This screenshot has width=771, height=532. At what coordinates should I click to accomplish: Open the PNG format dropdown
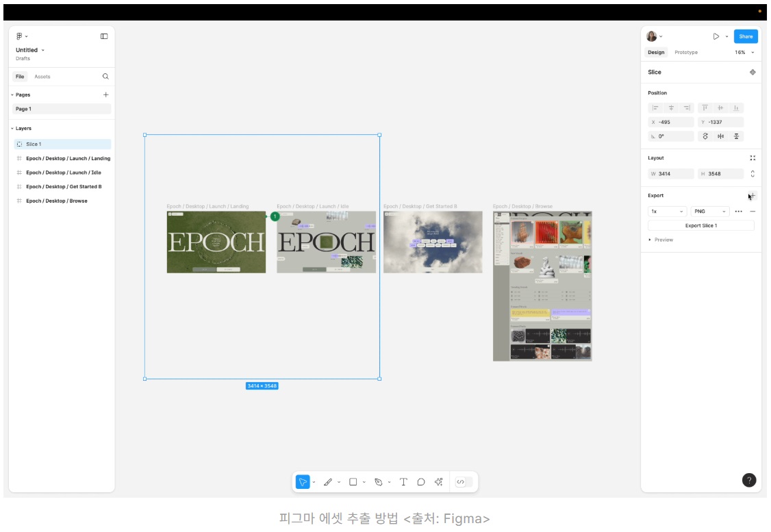tap(709, 212)
